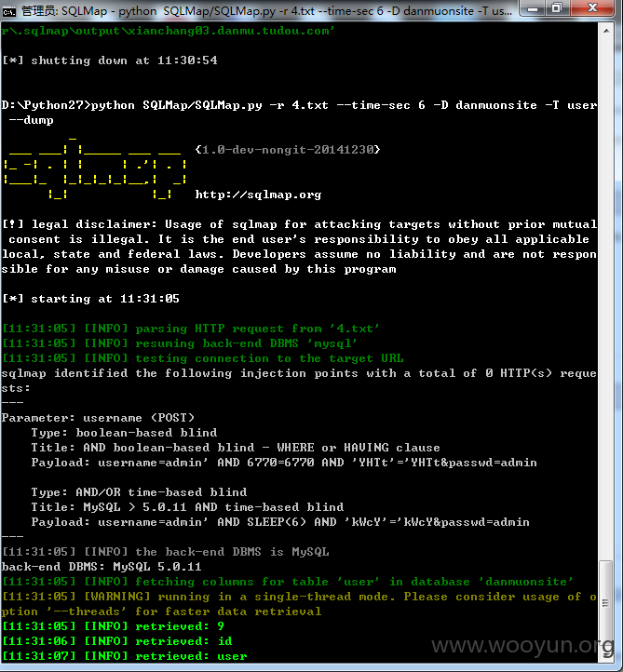Click the 'retrieved: id' line
Screen dimensions: 623x672
pos(117,641)
